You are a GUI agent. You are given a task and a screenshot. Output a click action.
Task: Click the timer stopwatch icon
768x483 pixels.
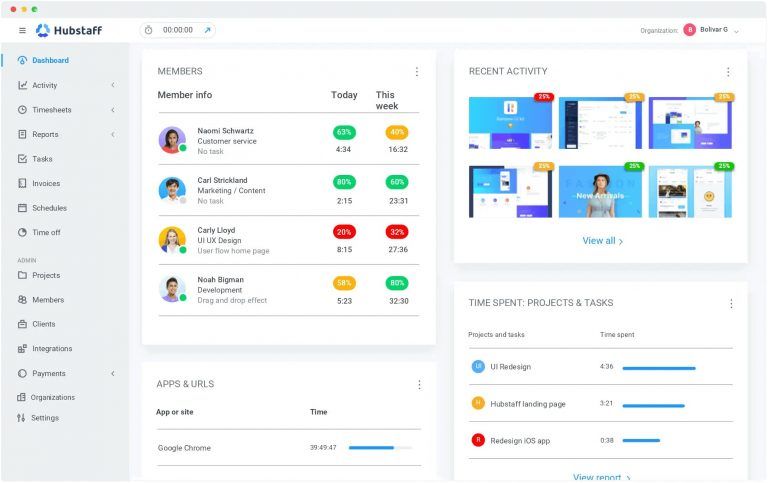149,30
